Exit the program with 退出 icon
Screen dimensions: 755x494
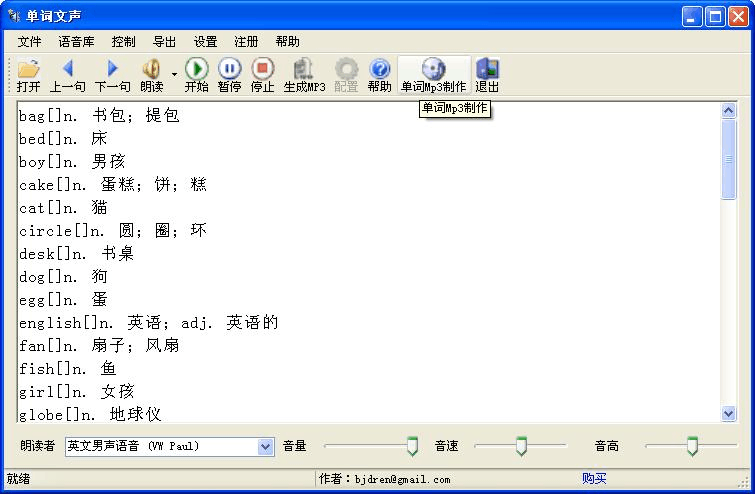487,75
